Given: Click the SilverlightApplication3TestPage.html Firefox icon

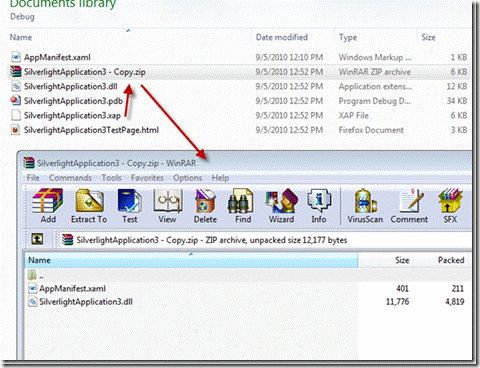Looking at the screenshot, I should click(x=16, y=130).
